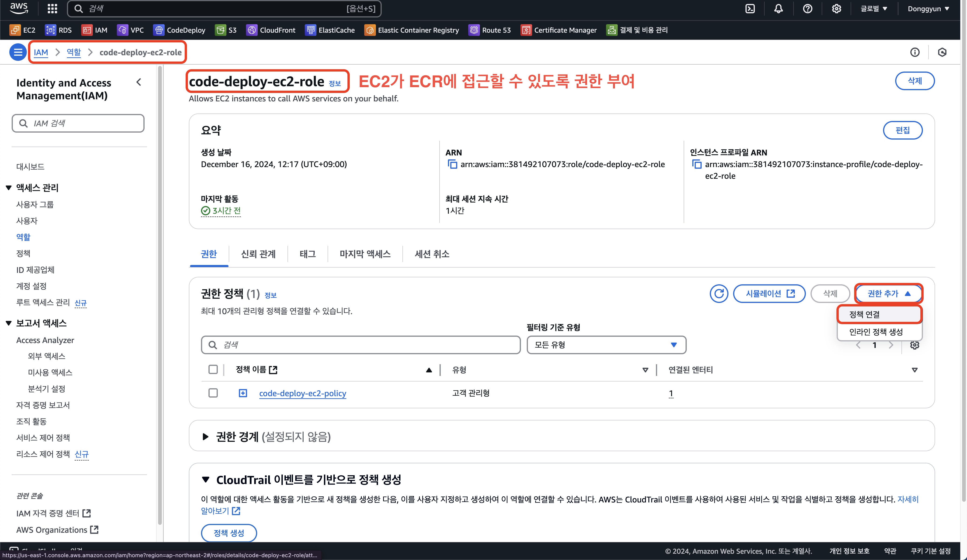Screen dimensions: 967x560
Task: Open the 모든 유형 filter type dropdown
Action: click(x=606, y=345)
